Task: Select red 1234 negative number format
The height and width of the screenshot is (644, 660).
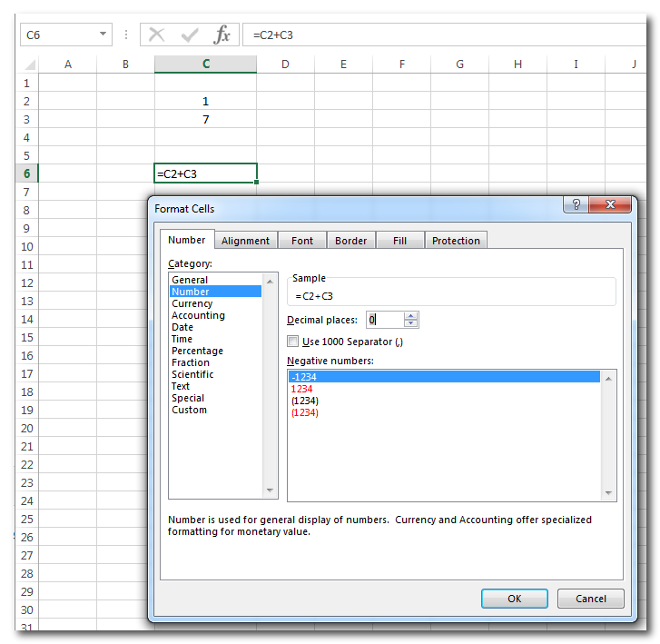Action: [301, 389]
